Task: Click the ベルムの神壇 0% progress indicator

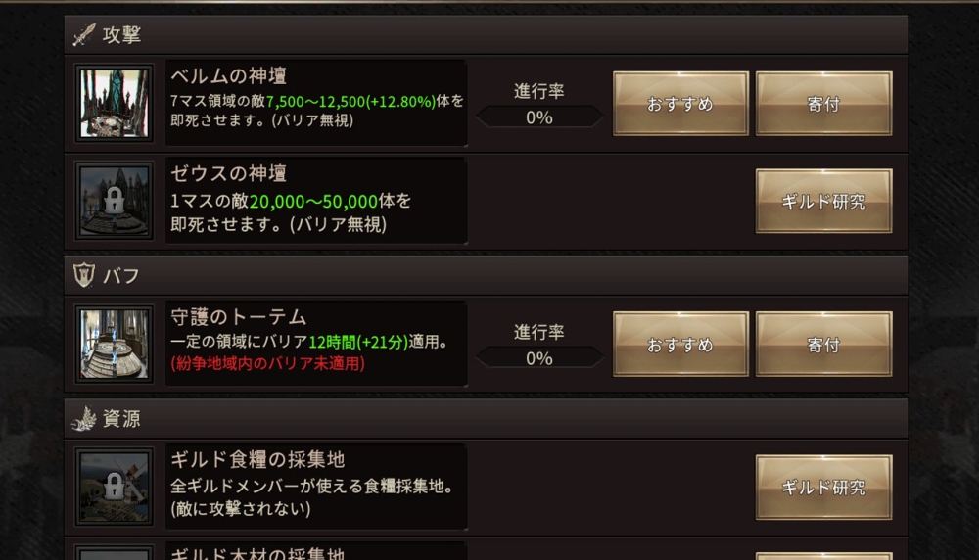Action: tap(538, 117)
